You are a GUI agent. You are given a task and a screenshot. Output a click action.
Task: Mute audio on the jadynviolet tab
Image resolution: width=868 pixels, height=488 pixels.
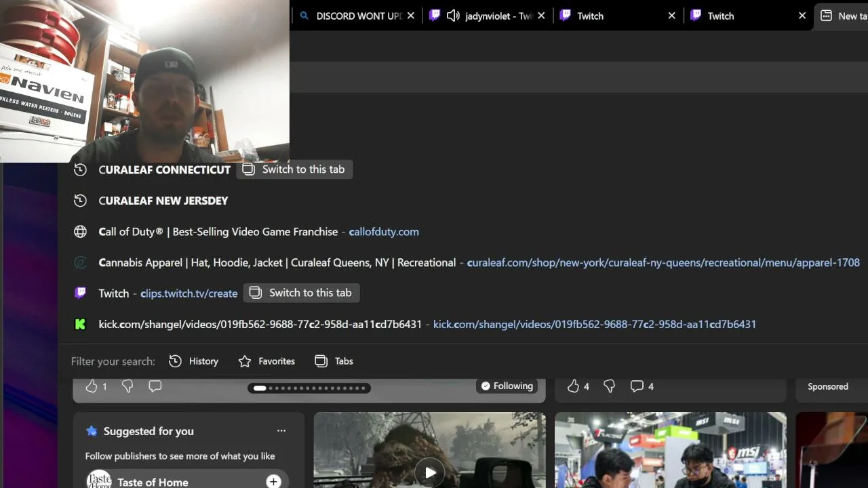[x=453, y=16]
